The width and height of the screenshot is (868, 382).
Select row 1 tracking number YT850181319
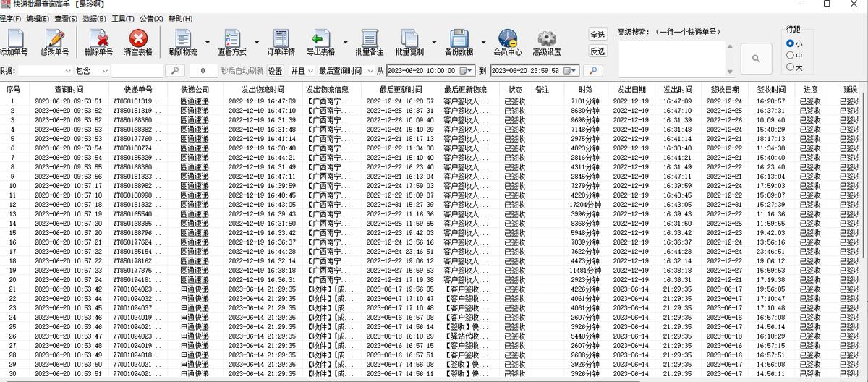137,101
